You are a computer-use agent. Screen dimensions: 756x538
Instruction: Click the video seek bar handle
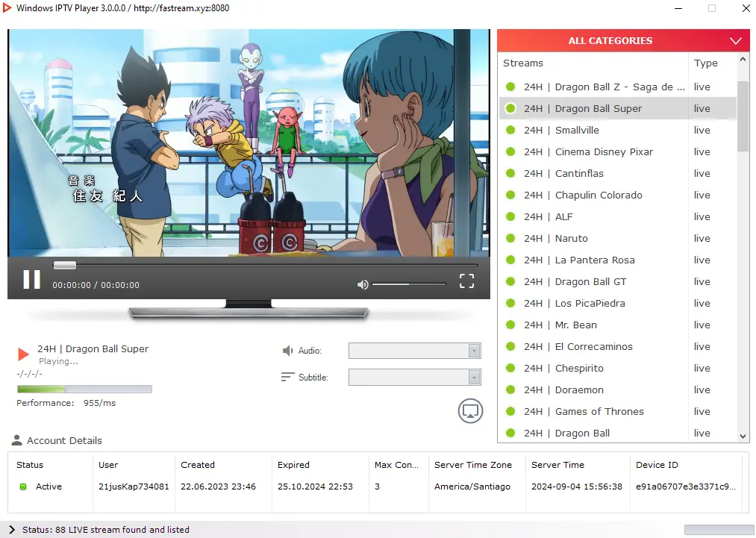[x=65, y=265]
